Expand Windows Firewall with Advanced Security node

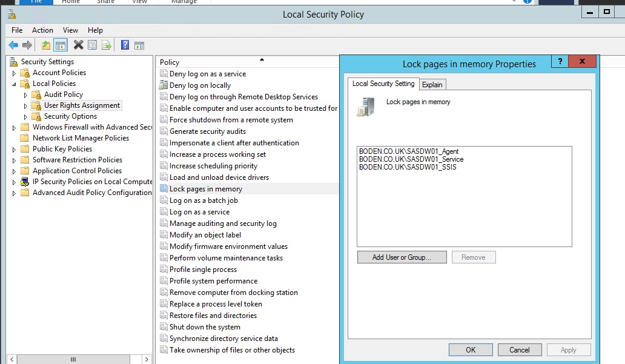click(x=14, y=128)
